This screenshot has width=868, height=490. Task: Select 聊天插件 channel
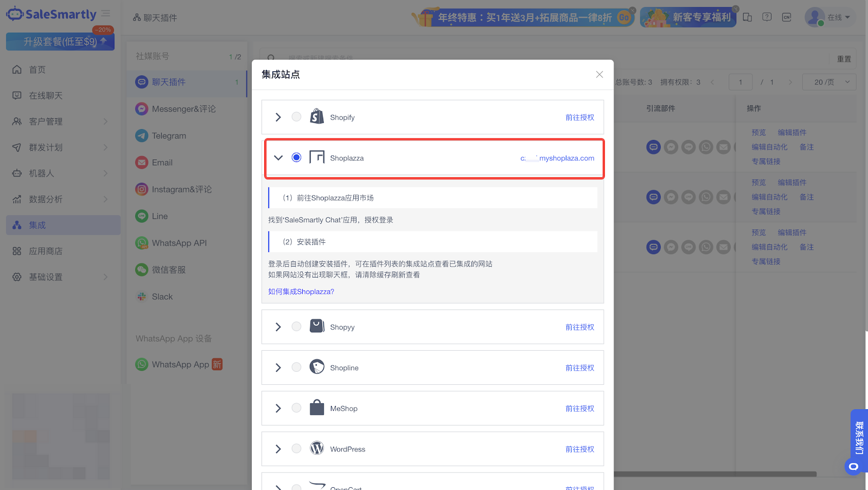tap(187, 82)
